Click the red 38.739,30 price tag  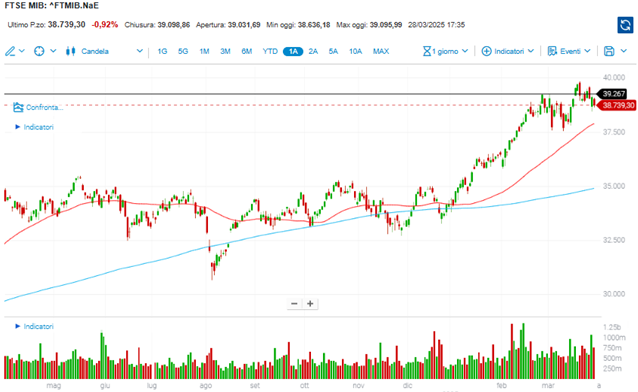coord(616,105)
